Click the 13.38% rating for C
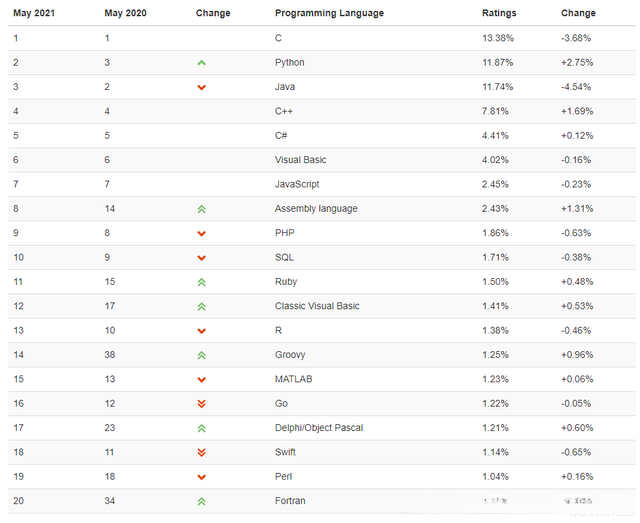Viewport: 640px width, 523px height. pyautogui.click(x=498, y=38)
